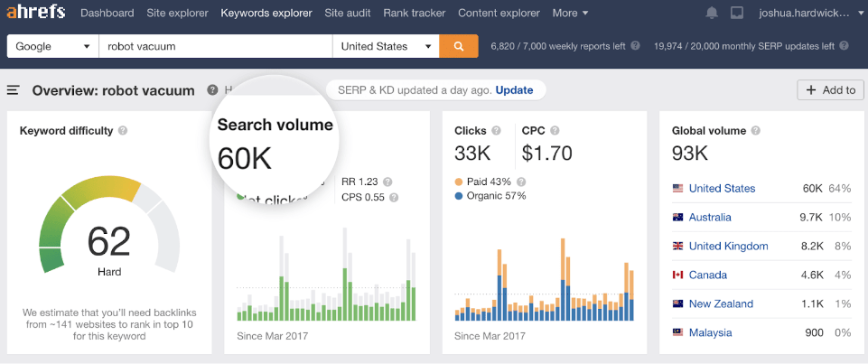Click help icon next to Global volume
Image resolution: width=868 pixels, height=364 pixels.
[757, 131]
